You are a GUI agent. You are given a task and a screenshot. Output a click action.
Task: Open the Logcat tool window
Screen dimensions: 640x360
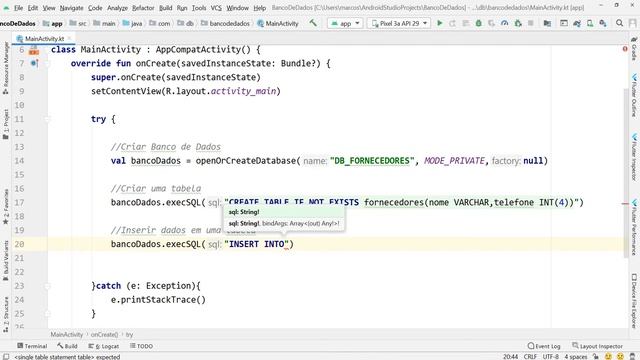[104, 346]
